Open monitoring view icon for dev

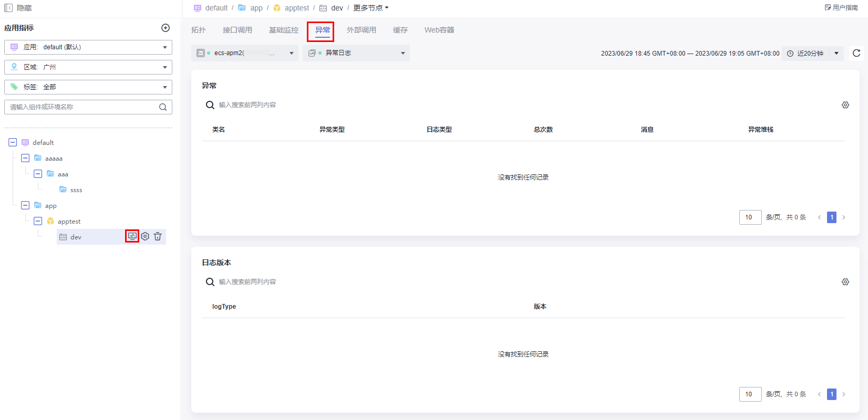132,236
